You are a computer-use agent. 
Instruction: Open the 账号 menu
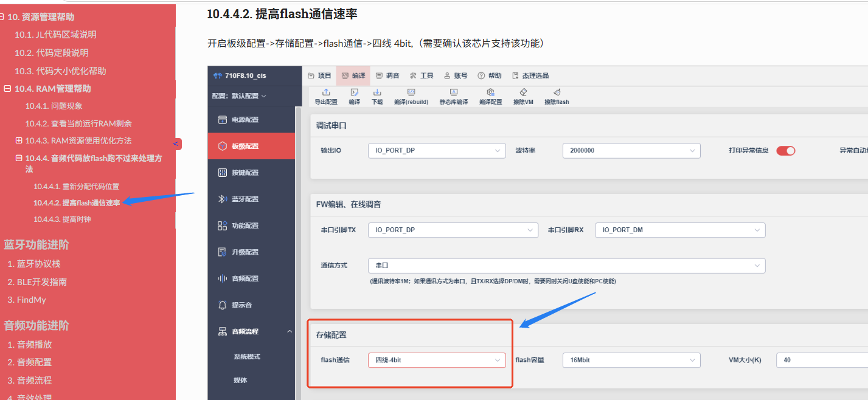pos(456,76)
